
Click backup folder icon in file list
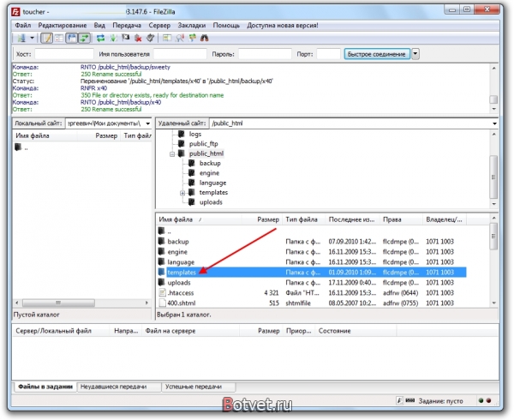[x=161, y=242]
